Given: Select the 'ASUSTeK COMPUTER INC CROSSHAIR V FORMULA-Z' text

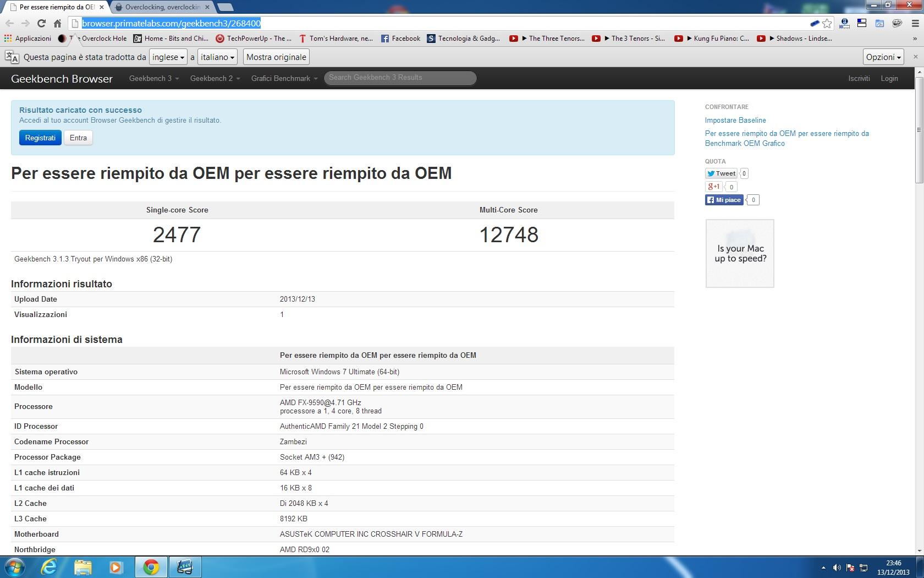Looking at the screenshot, I should (371, 534).
